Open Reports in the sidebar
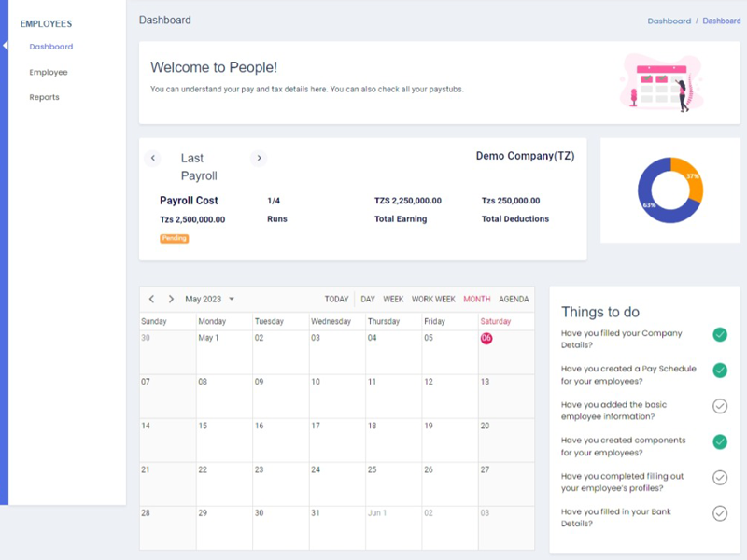The width and height of the screenshot is (747, 560). [x=44, y=97]
